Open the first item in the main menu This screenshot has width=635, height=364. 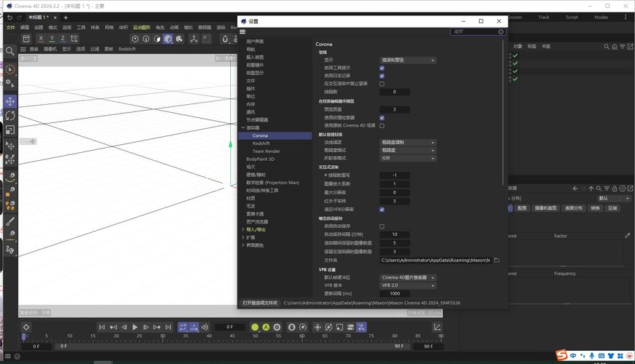coord(10,27)
